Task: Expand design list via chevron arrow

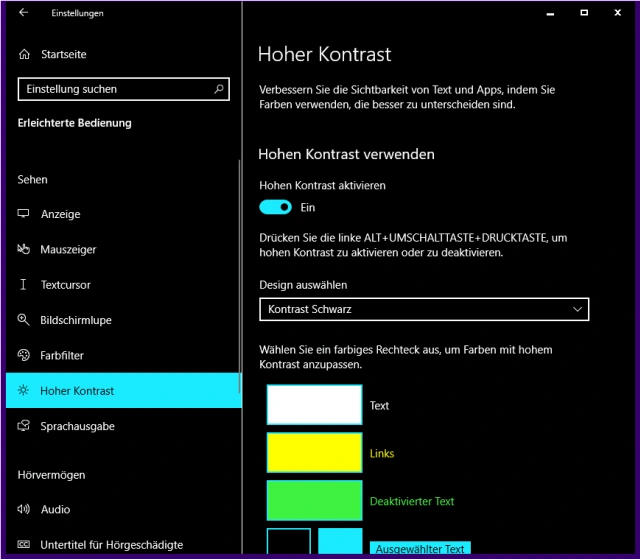Action: point(577,309)
